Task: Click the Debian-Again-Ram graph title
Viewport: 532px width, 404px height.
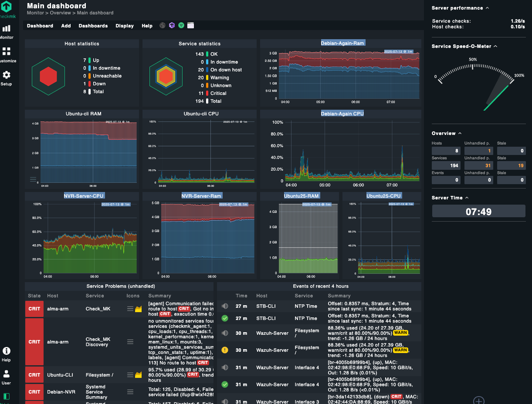Action: click(342, 43)
